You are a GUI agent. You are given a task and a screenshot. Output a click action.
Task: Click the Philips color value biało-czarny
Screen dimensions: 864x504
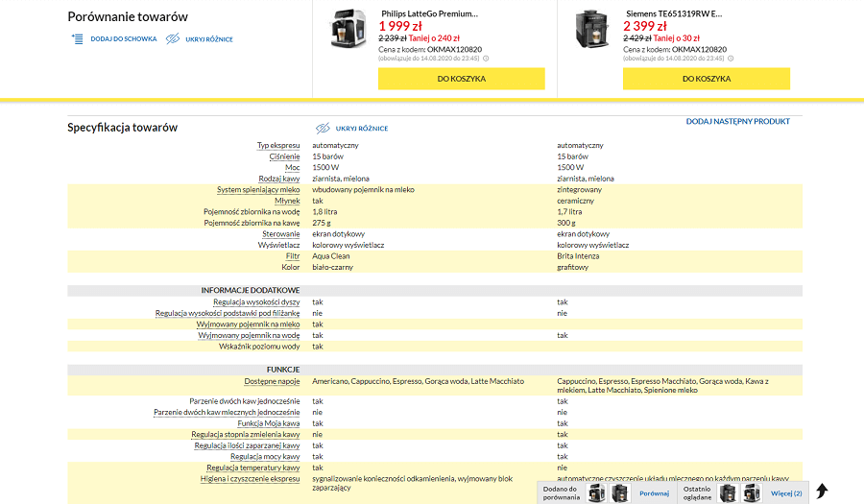tap(333, 267)
